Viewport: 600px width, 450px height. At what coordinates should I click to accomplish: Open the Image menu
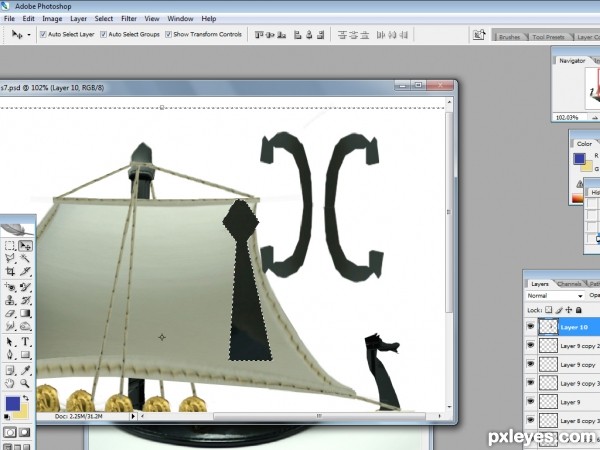click(x=52, y=18)
